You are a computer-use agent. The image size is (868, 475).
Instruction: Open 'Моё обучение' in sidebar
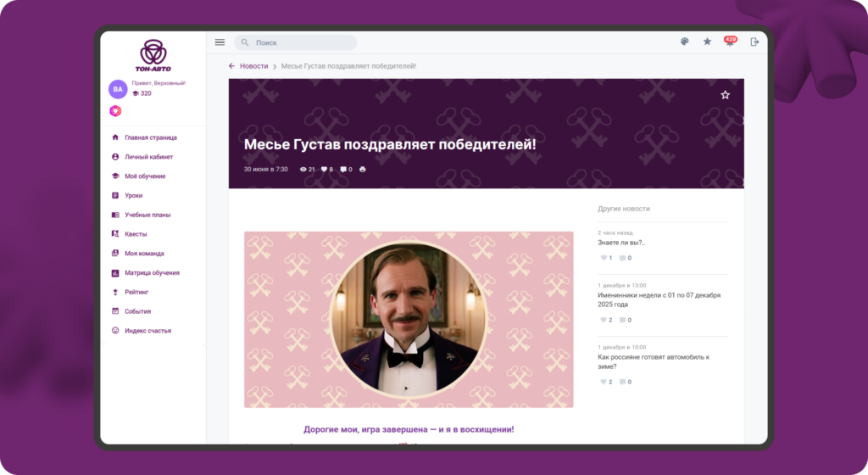pyautogui.click(x=145, y=176)
